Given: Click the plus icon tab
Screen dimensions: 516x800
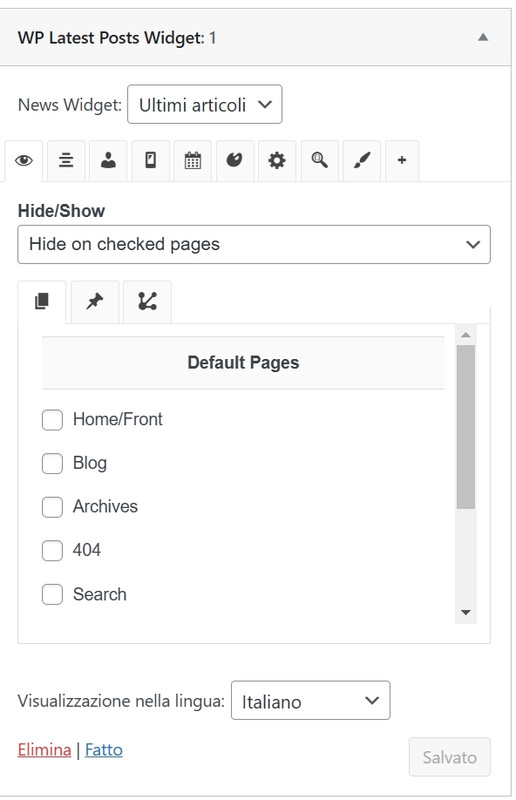Looking at the screenshot, I should tap(402, 161).
